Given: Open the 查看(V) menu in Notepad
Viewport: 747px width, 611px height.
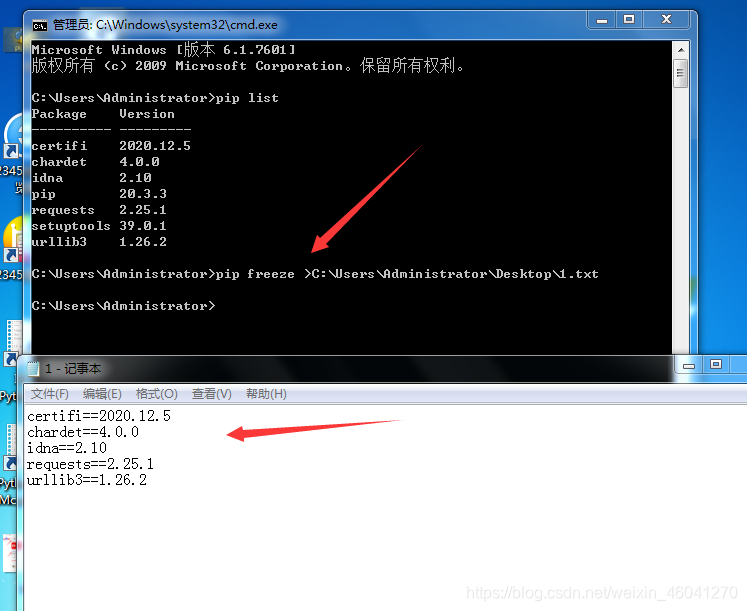Looking at the screenshot, I should point(212,394).
